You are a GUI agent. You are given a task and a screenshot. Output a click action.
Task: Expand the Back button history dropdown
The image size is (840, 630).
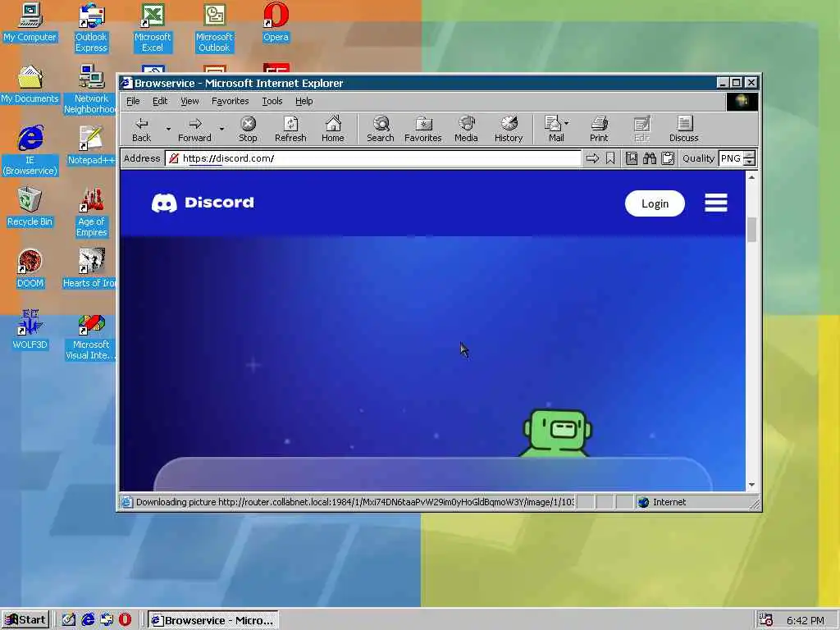pyautogui.click(x=168, y=129)
